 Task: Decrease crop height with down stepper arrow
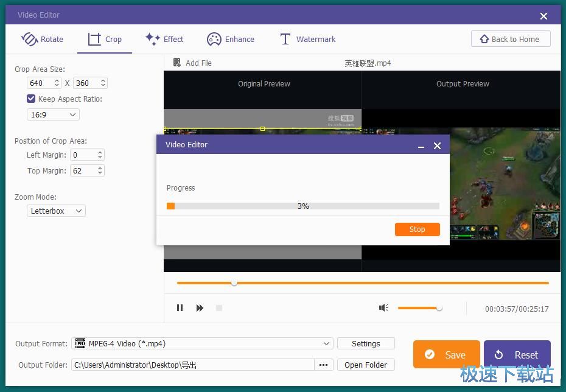tap(103, 86)
